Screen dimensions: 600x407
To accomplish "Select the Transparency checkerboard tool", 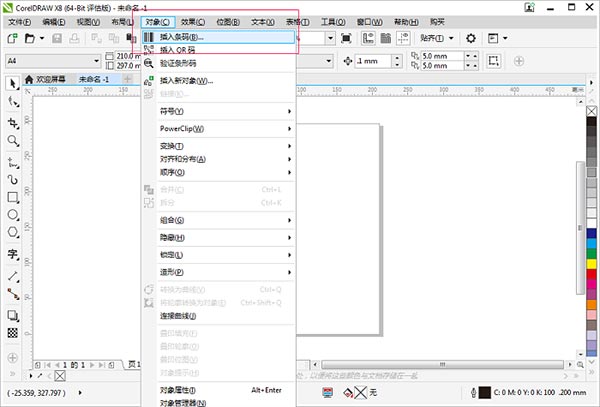I will [13, 332].
